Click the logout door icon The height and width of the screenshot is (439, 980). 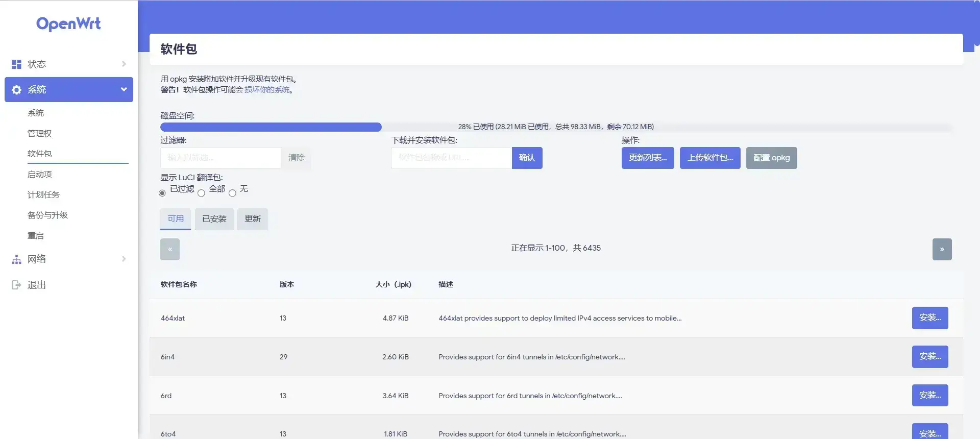pos(16,285)
